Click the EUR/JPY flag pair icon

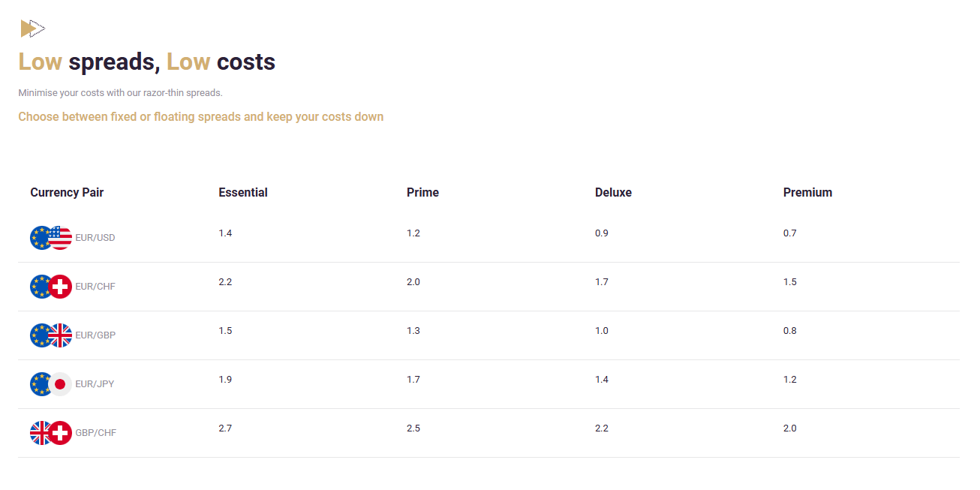pyautogui.click(x=51, y=384)
